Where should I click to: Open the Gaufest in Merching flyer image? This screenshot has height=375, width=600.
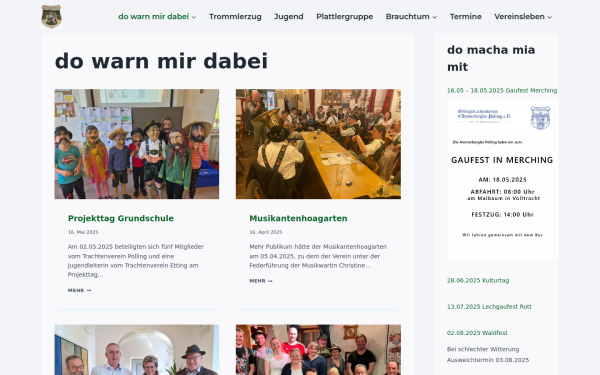click(x=502, y=179)
